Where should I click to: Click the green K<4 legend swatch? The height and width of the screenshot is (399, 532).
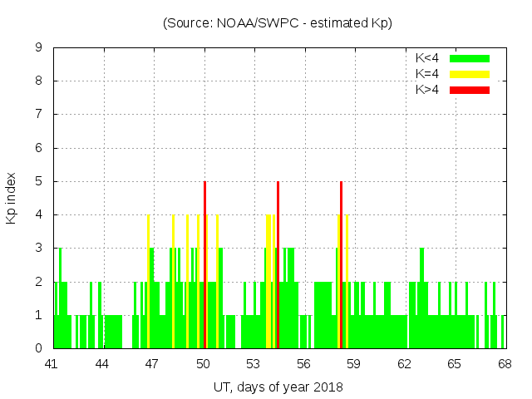click(x=470, y=58)
